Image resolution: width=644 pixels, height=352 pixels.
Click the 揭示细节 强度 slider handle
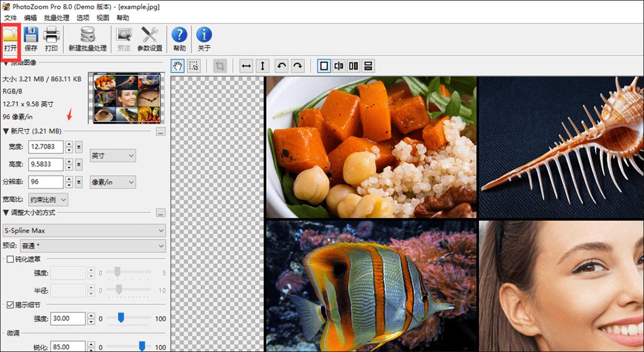[x=121, y=318]
